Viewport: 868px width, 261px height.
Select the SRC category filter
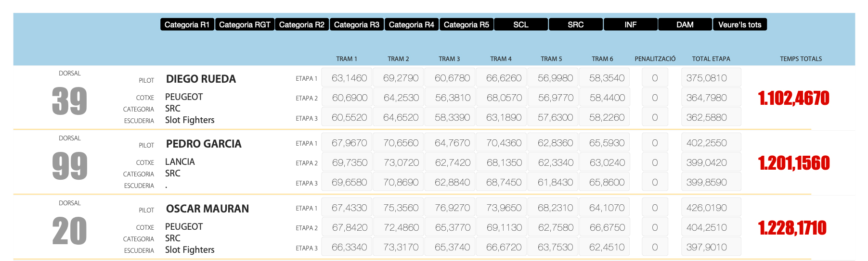(x=576, y=25)
